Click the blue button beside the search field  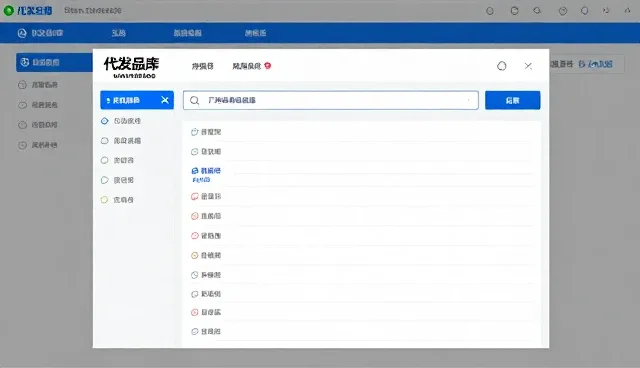click(513, 100)
